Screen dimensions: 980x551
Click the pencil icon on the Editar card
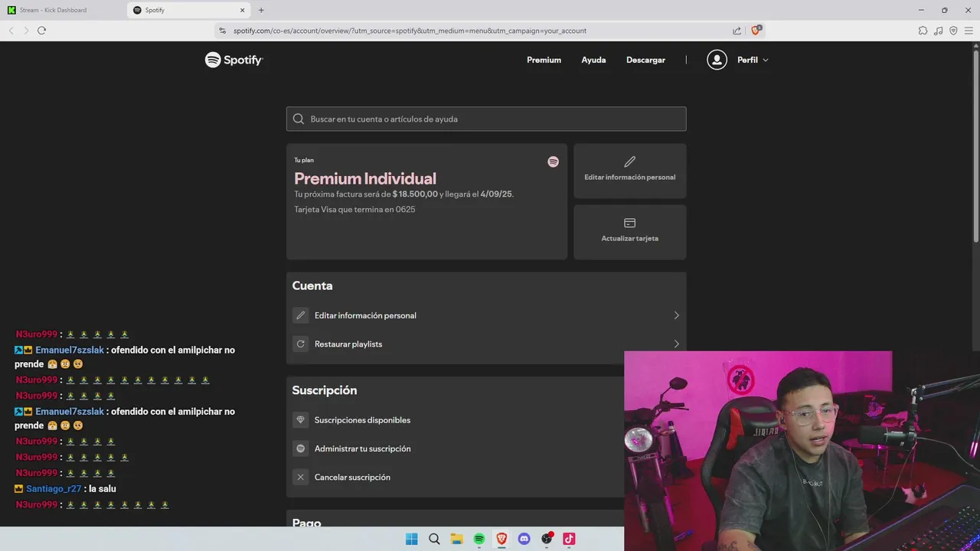coord(630,161)
